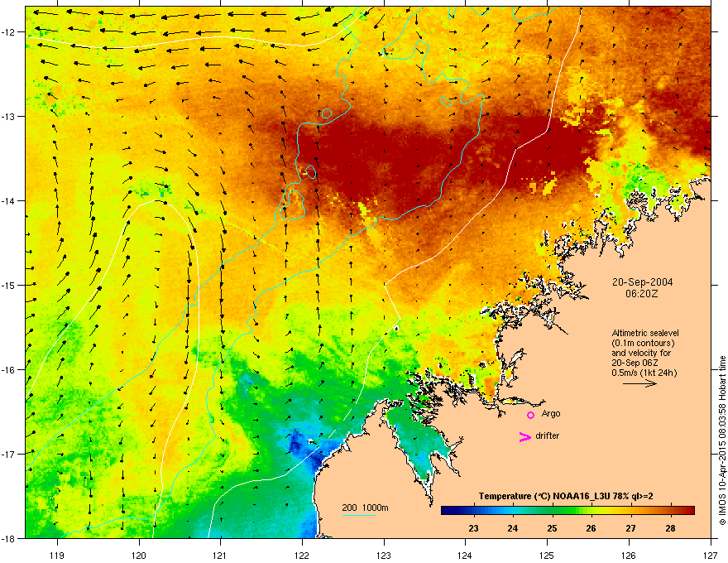Click the 120 longitude axis label
Screen dimensions: 728x563
coord(139,555)
